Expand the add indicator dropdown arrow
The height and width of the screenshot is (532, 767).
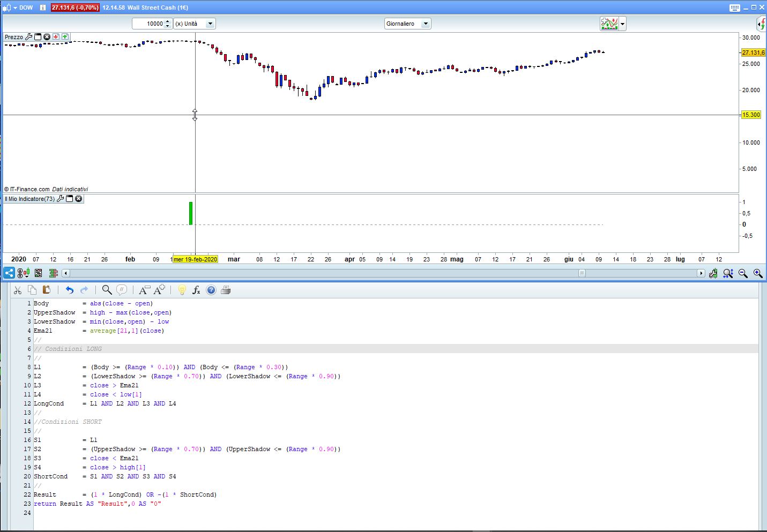622,24
